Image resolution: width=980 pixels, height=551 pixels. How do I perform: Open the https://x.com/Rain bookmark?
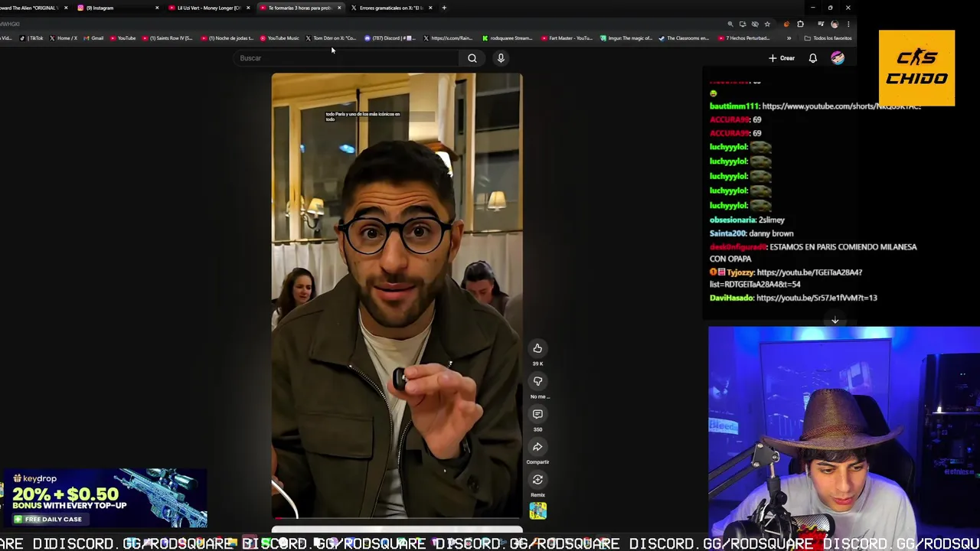coord(449,38)
